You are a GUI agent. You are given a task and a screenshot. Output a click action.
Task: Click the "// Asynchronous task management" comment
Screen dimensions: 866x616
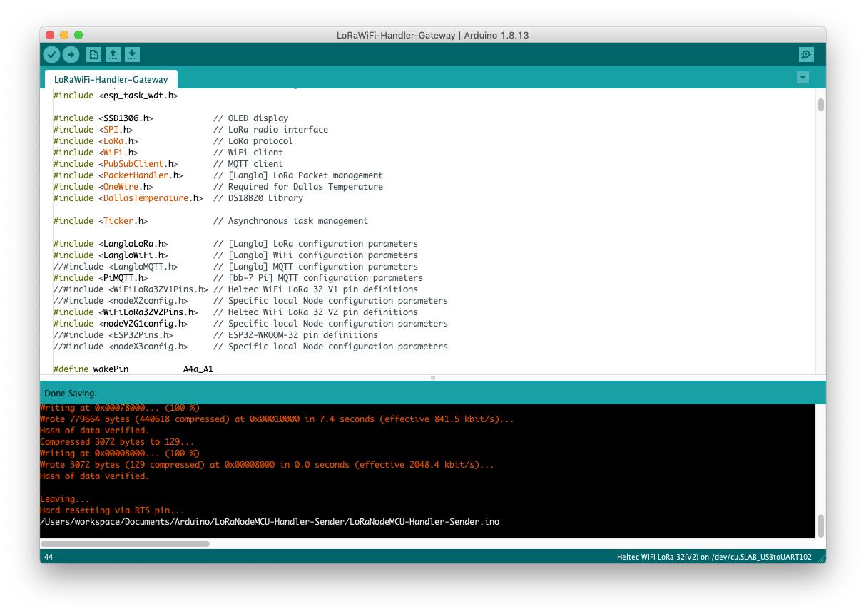click(x=291, y=221)
